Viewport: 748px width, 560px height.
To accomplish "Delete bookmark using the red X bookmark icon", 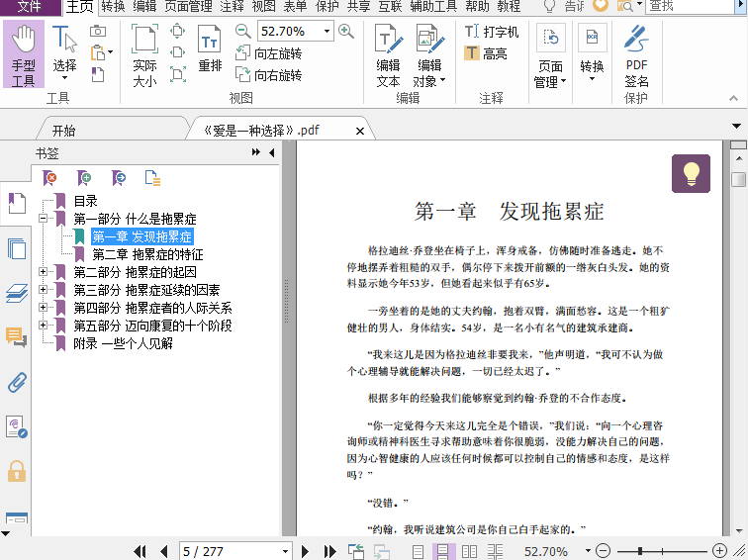I will click(x=49, y=178).
